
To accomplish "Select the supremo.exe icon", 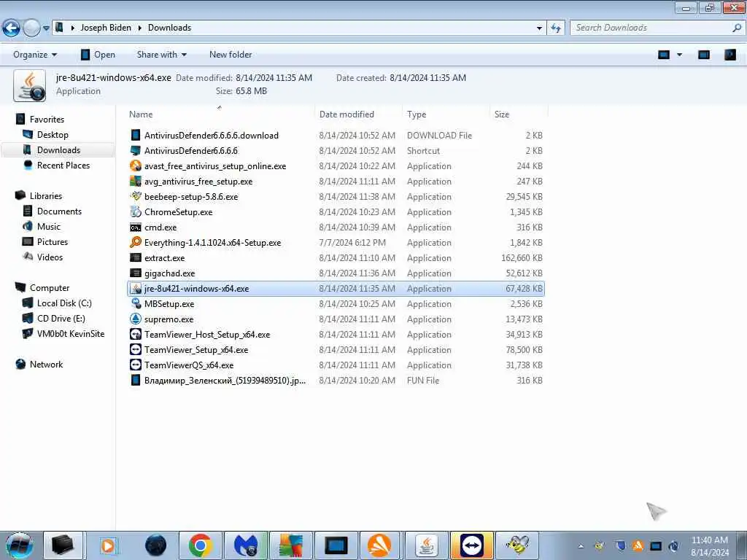I will pyautogui.click(x=136, y=319).
